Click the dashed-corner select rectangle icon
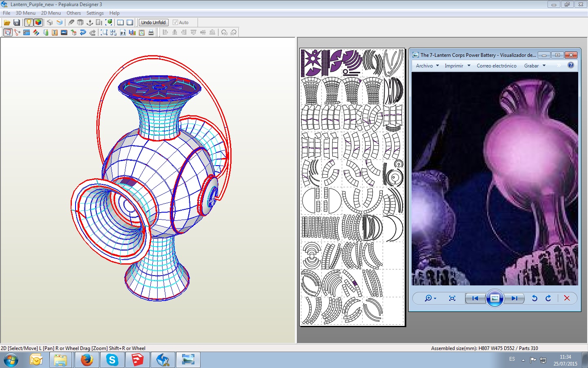Image resolution: width=588 pixels, height=368 pixels. (x=104, y=32)
